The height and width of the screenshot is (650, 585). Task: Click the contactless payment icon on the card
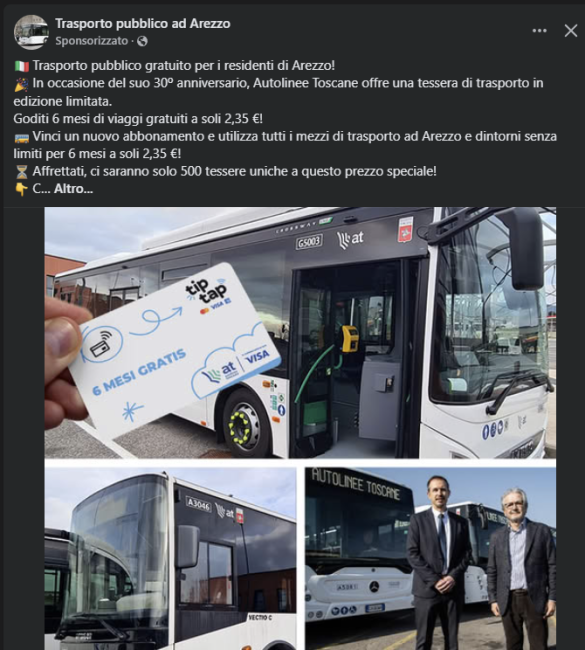click(102, 344)
